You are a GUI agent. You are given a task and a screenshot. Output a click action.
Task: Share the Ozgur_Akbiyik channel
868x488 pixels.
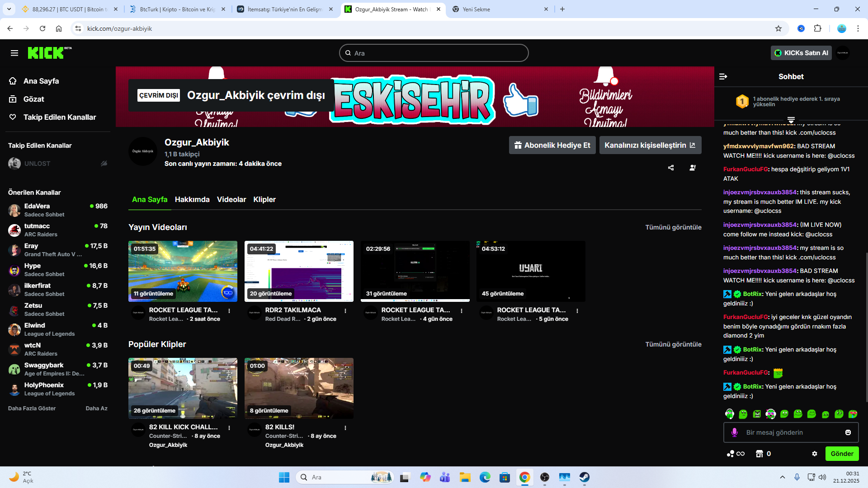671,168
